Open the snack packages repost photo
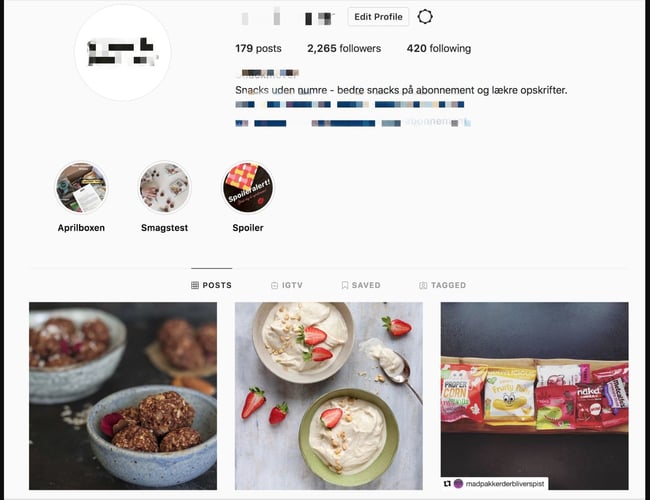The image size is (650, 500). tap(534, 396)
